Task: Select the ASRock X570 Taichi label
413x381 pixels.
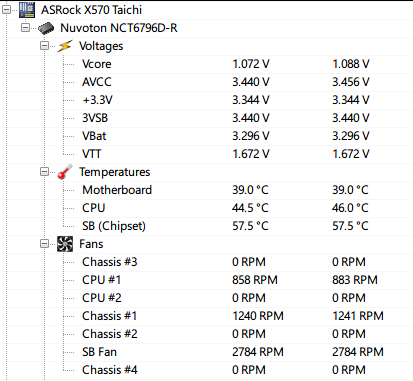Action: point(92,10)
